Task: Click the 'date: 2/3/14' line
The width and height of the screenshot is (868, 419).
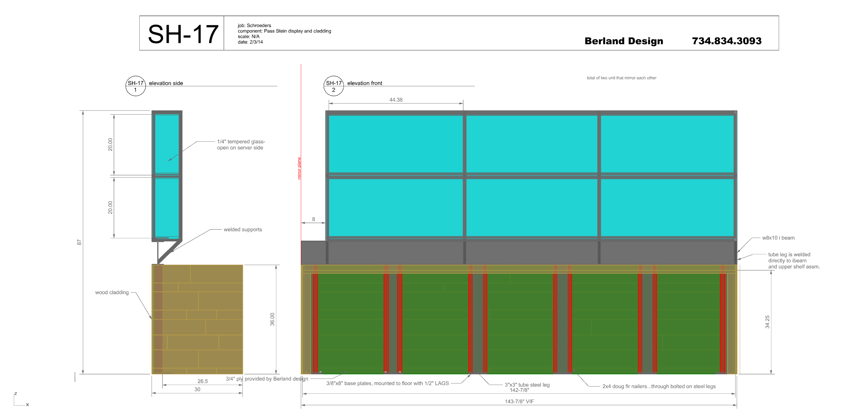Action: point(250,42)
